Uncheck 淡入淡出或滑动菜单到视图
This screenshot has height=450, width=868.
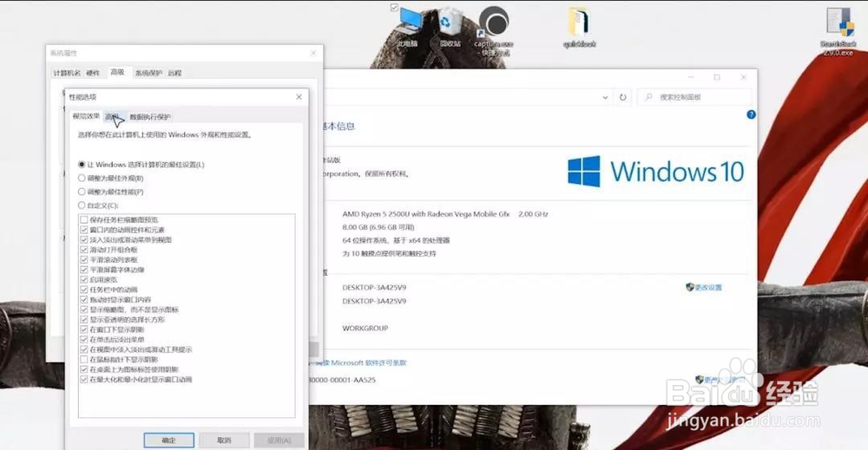tap(84, 239)
